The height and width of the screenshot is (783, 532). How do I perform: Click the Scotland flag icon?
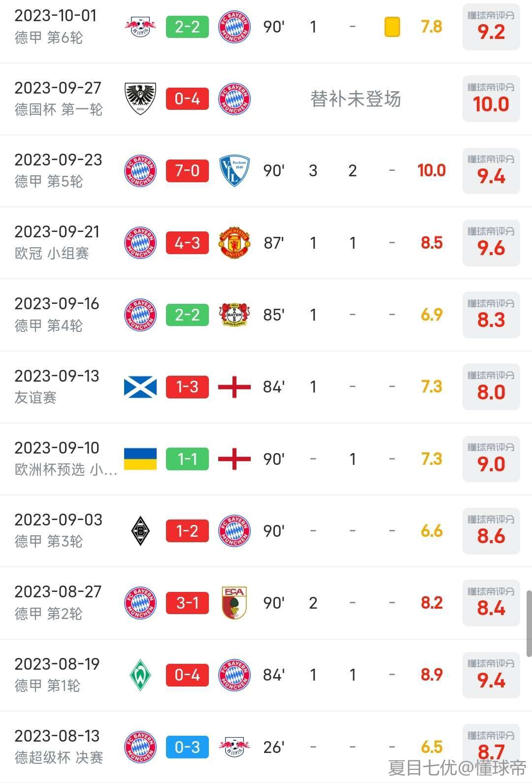(140, 387)
